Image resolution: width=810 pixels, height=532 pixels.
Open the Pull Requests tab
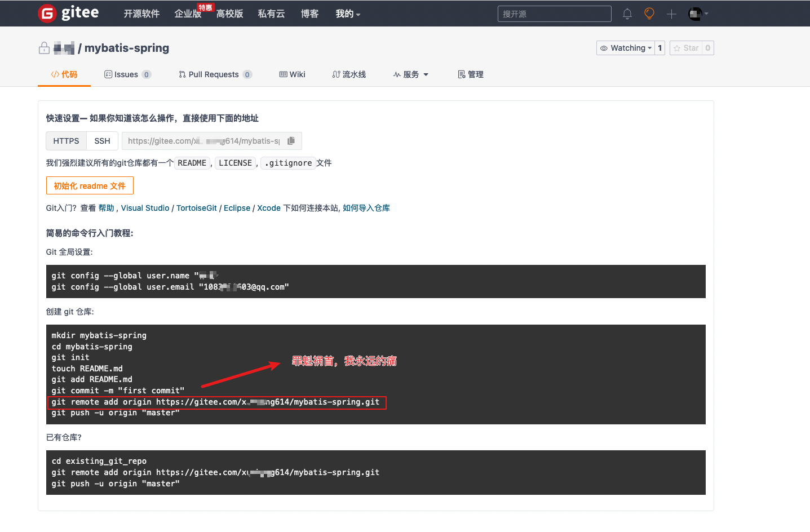pos(215,74)
